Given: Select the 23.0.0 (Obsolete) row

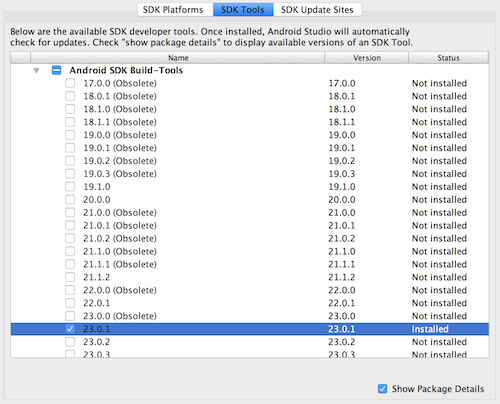Looking at the screenshot, I should 250,316.
